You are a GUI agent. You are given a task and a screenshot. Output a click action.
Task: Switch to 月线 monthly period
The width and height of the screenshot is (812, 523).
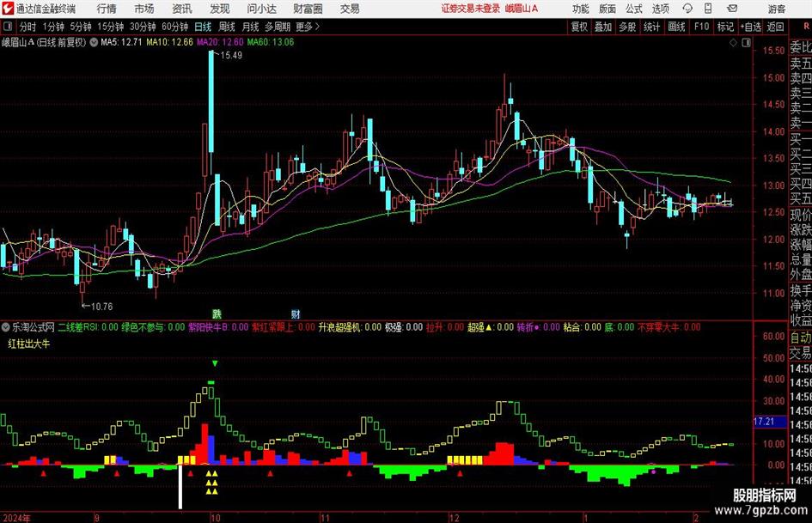coord(251,27)
